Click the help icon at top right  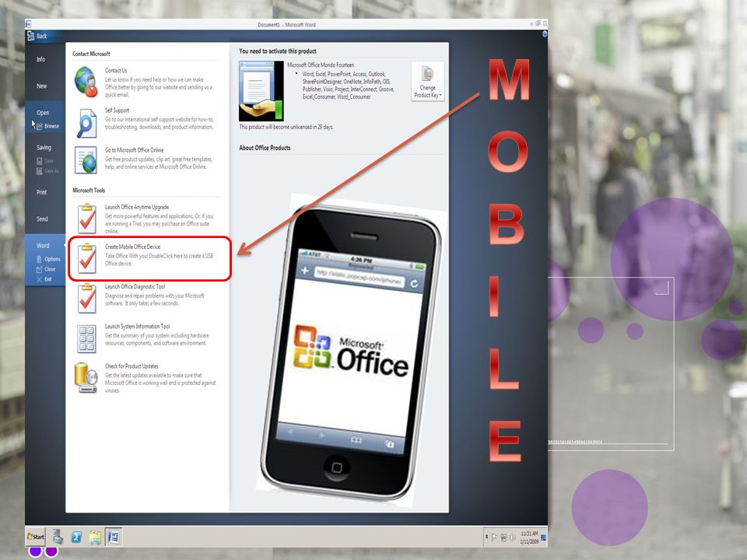pos(545,33)
